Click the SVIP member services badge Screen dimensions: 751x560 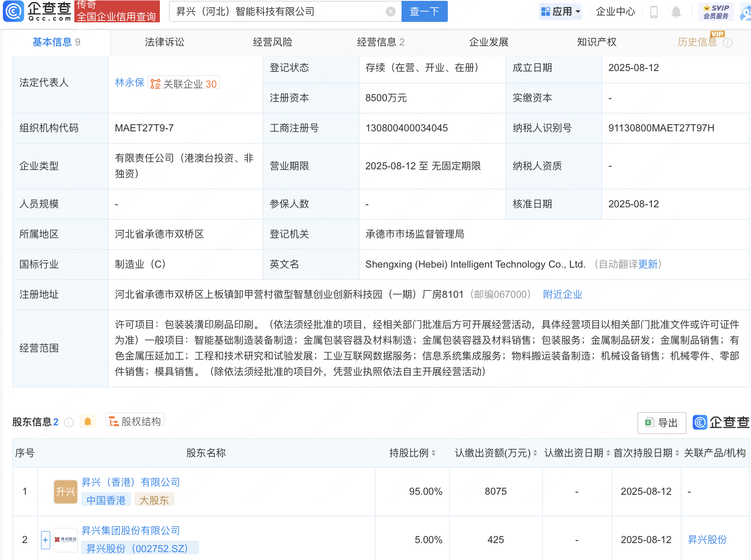[x=716, y=12]
